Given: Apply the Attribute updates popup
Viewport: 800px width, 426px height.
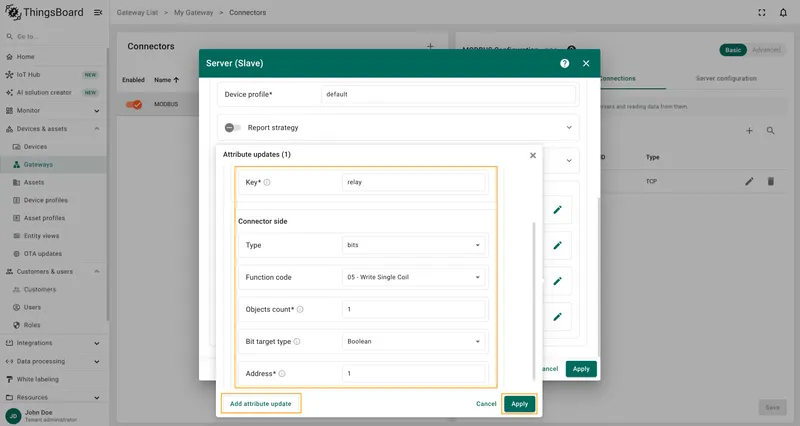Looking at the screenshot, I should (519, 404).
